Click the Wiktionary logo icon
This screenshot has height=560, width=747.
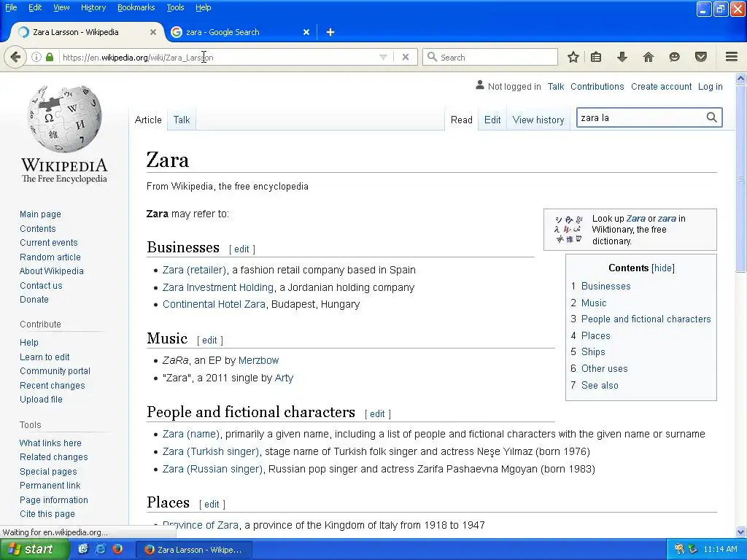click(x=568, y=229)
